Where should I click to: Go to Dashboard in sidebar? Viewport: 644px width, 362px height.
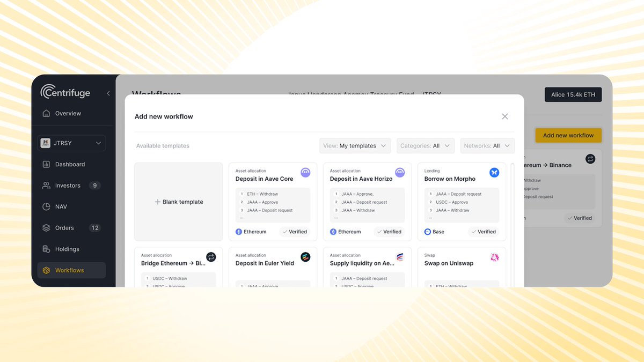[70, 165]
